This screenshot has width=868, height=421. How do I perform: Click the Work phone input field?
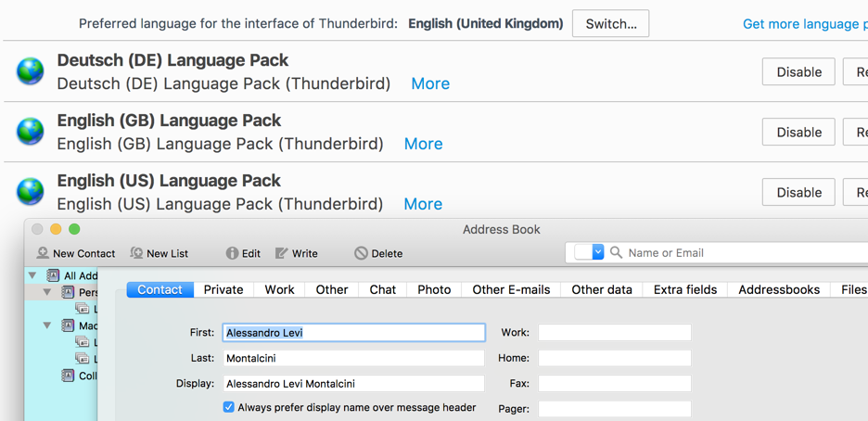614,332
